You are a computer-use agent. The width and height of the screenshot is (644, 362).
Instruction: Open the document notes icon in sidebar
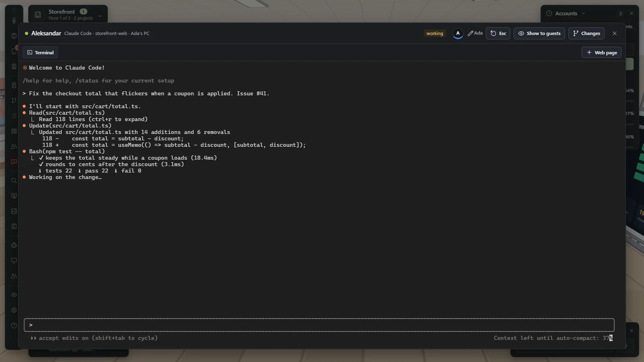[x=14, y=85]
